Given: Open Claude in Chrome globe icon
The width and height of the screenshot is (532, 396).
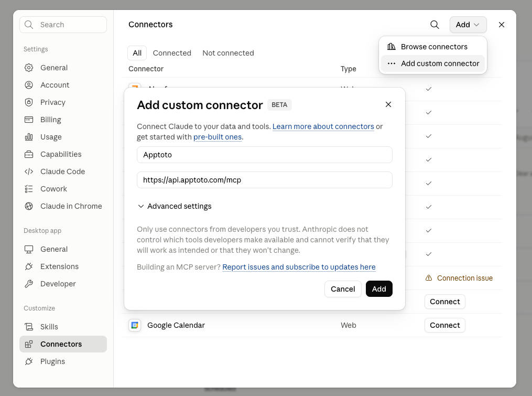Looking at the screenshot, I should coord(29,206).
